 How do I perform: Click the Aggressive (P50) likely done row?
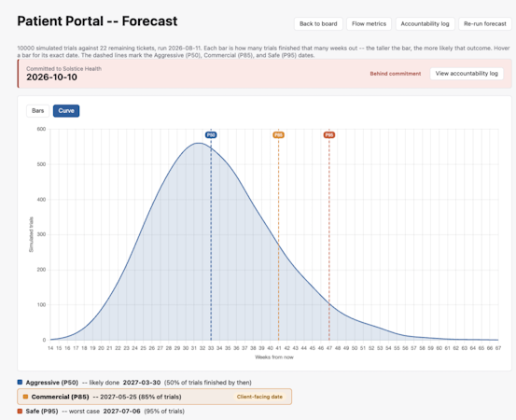click(134, 383)
